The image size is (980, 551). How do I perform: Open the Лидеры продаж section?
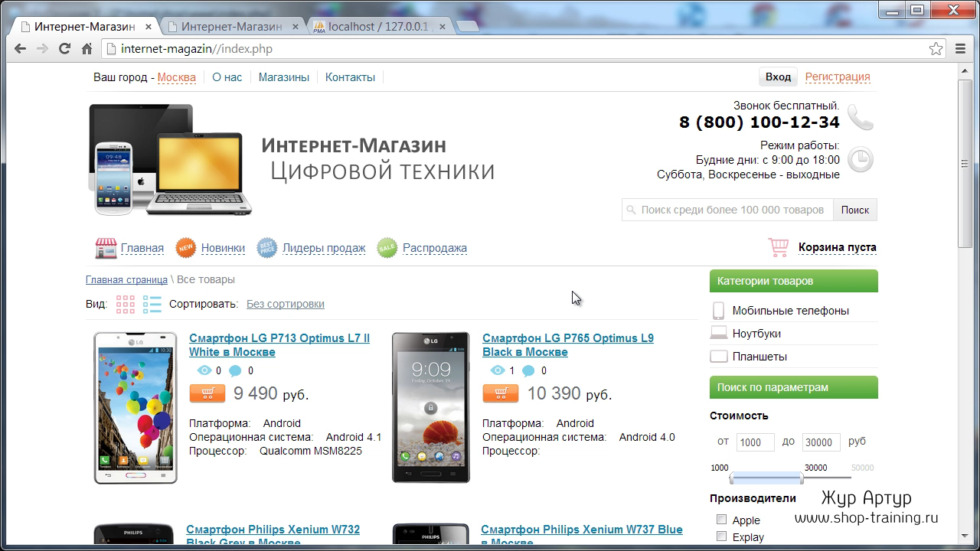(324, 248)
